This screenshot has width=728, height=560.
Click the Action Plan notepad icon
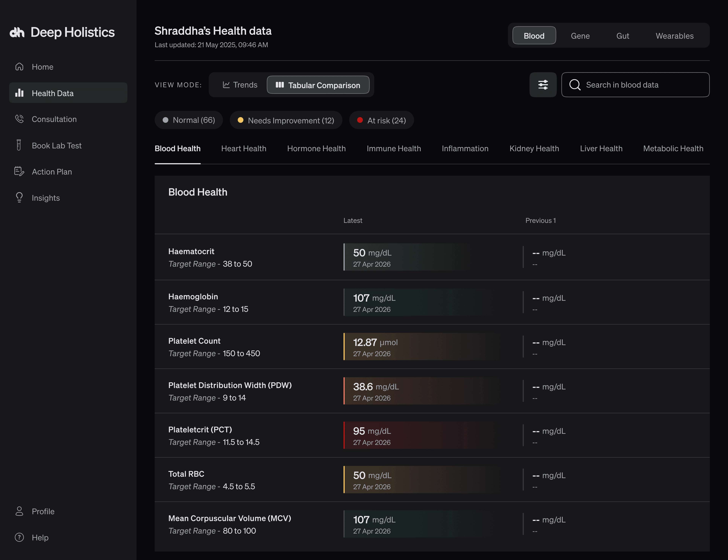19,171
